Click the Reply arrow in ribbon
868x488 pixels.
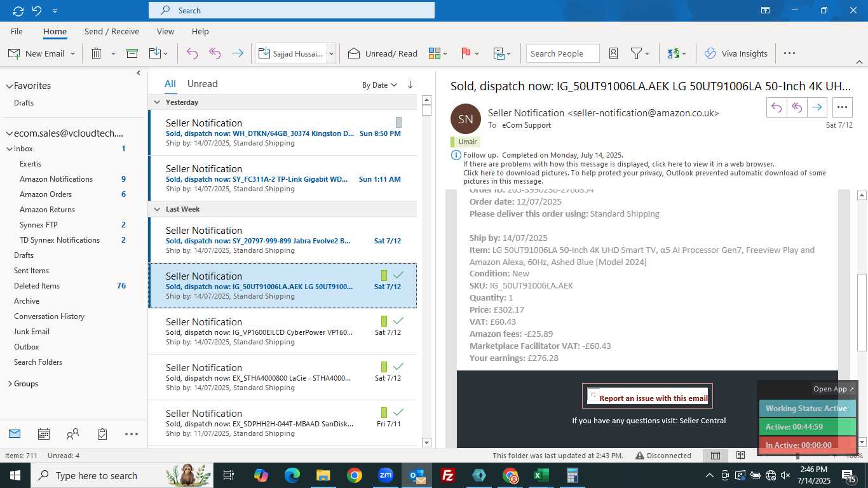point(192,53)
